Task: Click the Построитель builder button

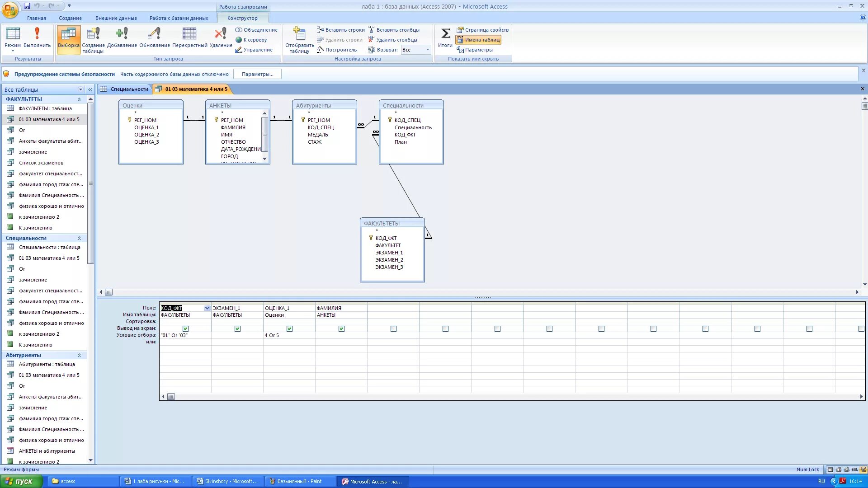Action: (337, 50)
